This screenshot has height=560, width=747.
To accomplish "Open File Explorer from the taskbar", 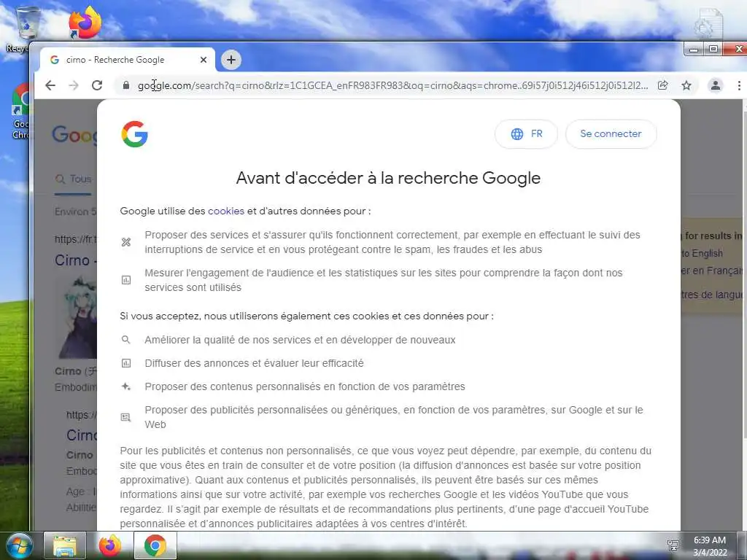I will tap(65, 545).
